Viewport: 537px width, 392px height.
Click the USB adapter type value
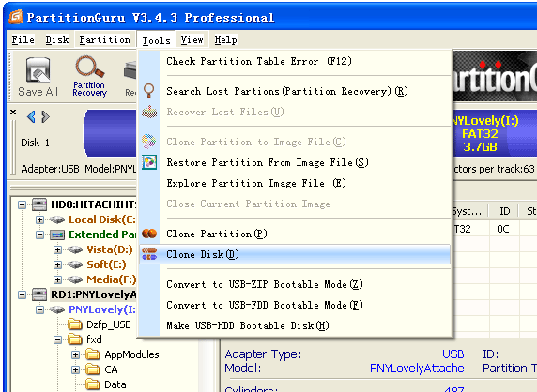(x=453, y=354)
